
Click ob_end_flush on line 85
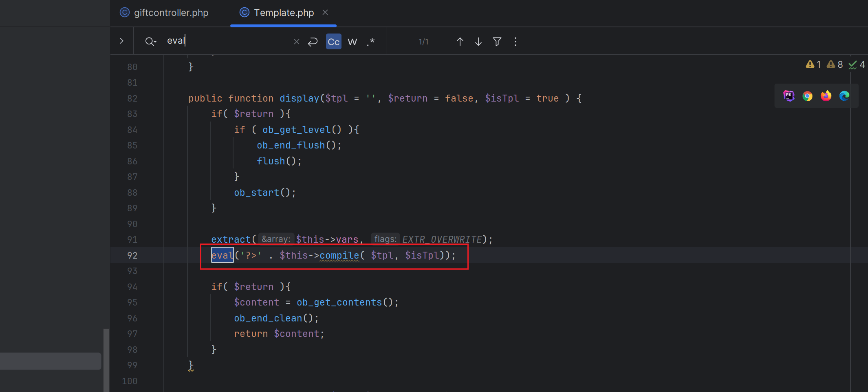[x=291, y=145]
